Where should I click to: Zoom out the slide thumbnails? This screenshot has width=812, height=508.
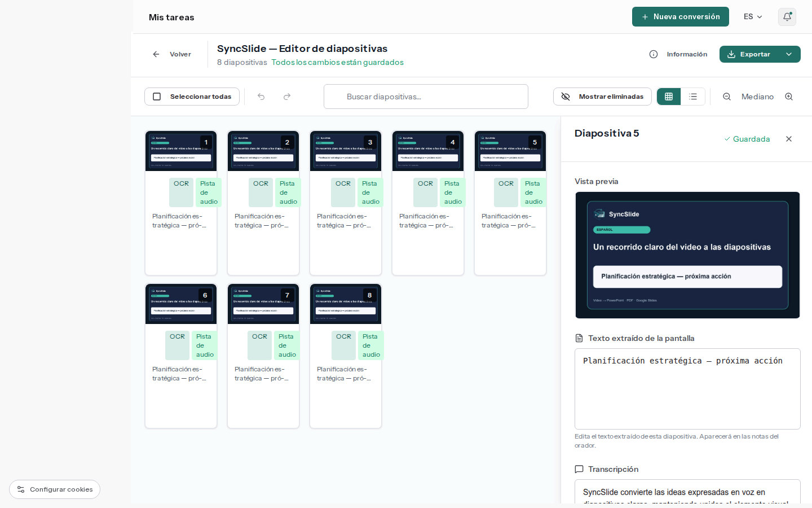(727, 97)
